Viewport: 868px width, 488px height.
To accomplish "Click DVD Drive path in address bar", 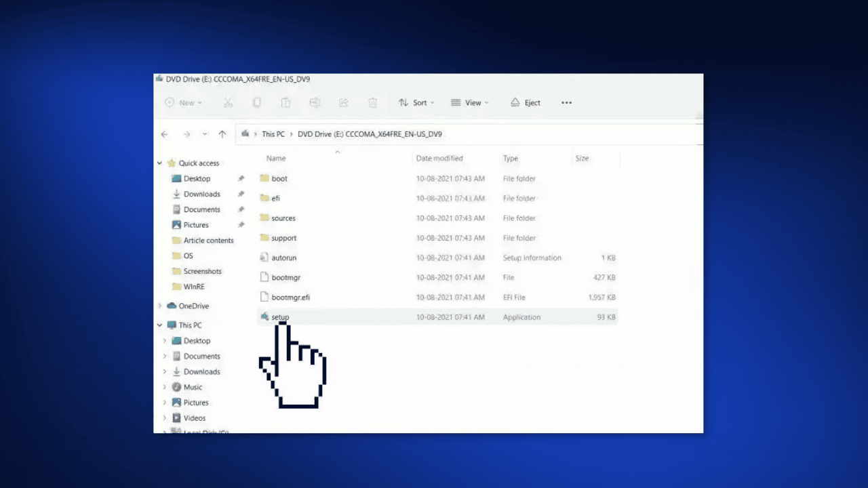I will (x=370, y=134).
